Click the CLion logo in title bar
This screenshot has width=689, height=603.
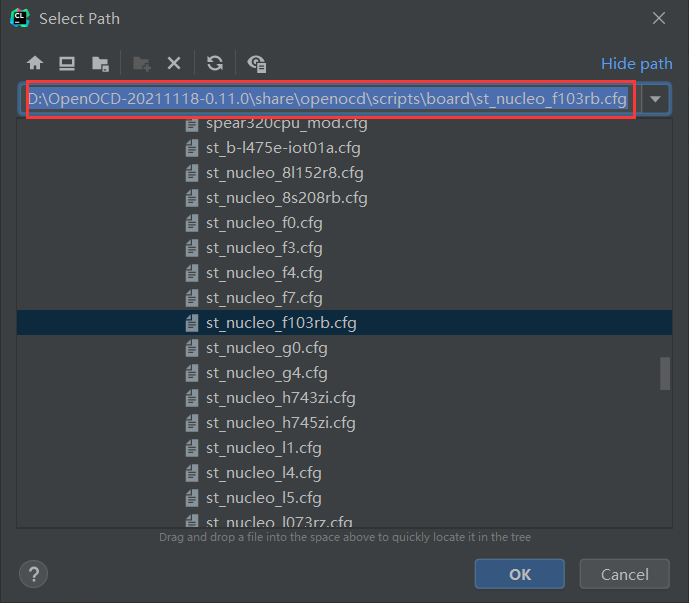coord(20,18)
